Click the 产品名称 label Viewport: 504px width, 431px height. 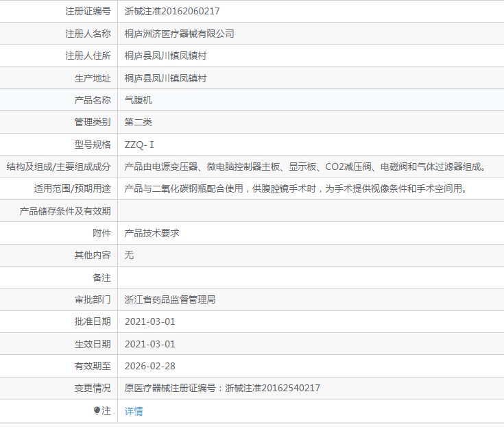[x=93, y=100]
